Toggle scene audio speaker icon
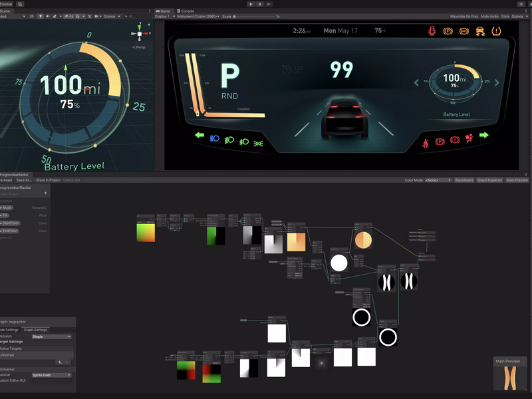This screenshot has width=532, height=399. 47,16
